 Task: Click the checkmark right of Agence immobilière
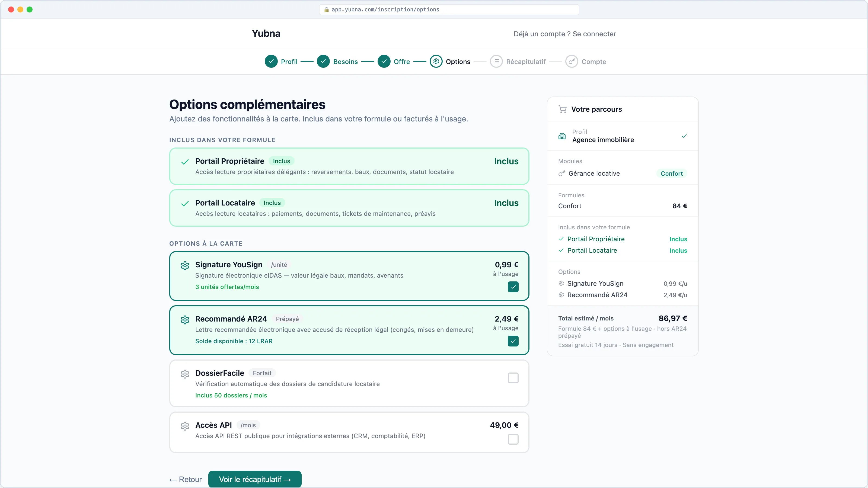[684, 136]
